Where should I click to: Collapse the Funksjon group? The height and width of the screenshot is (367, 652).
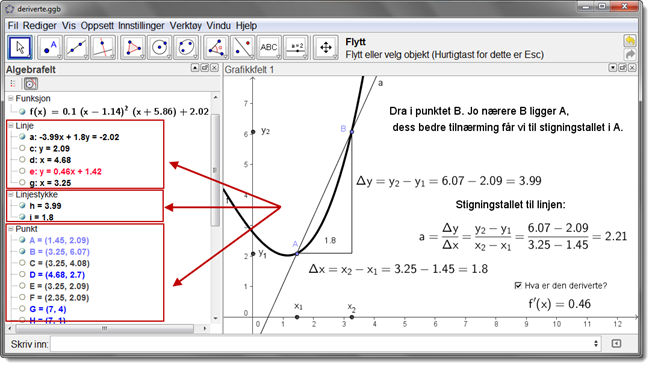click(10, 99)
